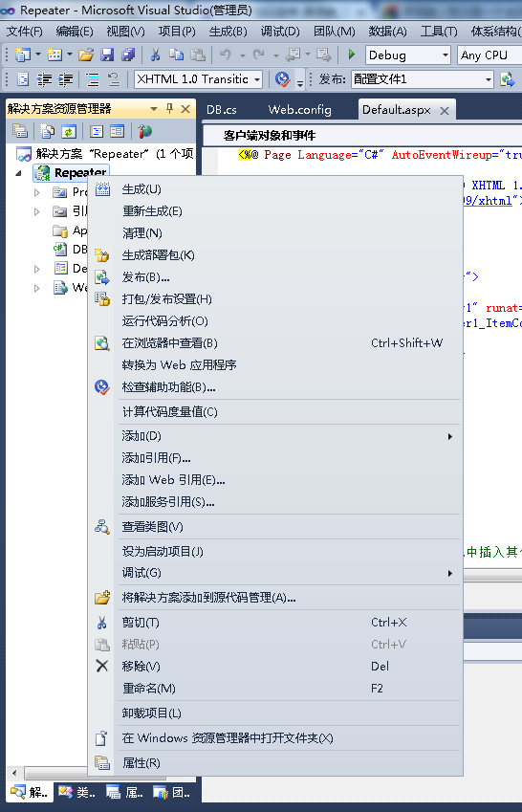
Task: Choose 重命名(M) from the context menu
Action: [x=275, y=689]
